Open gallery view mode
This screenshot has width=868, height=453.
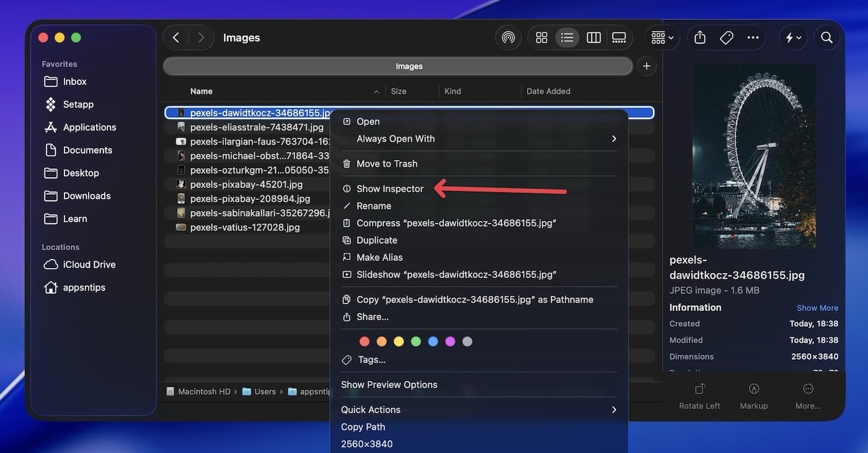tap(618, 37)
